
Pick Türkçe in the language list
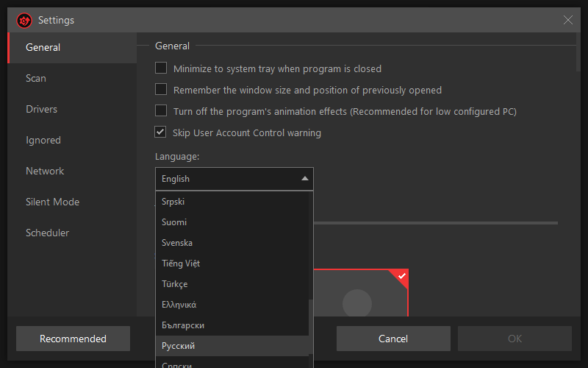(x=232, y=284)
